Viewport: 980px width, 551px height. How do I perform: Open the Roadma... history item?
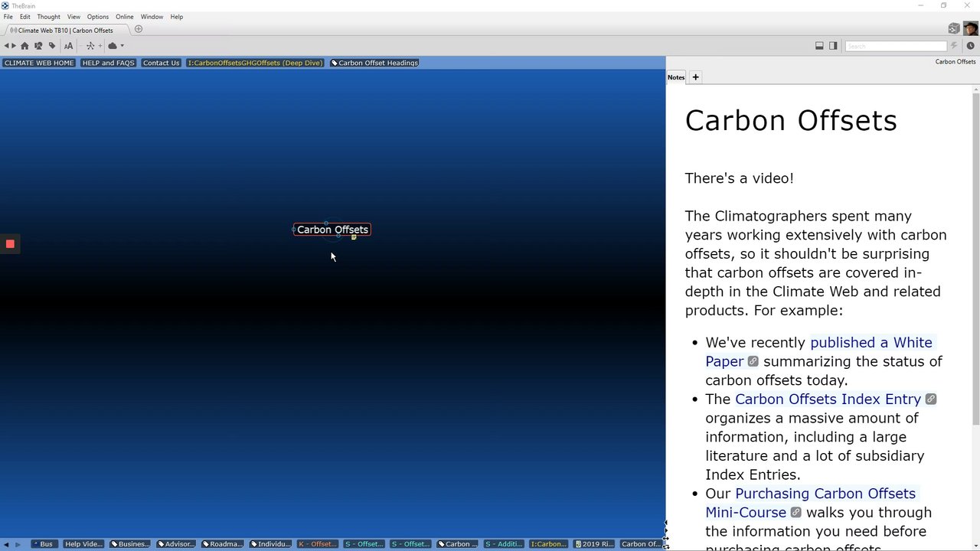pos(223,544)
